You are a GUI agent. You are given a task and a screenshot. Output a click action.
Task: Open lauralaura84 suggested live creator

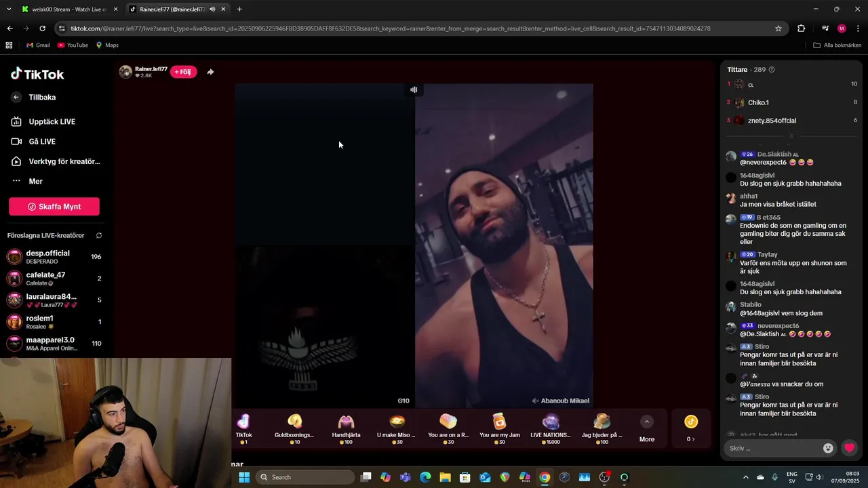(x=54, y=300)
